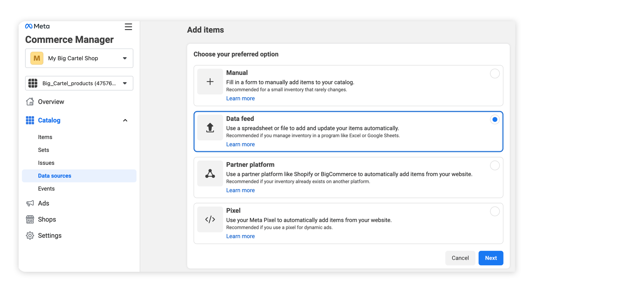Click the Pixel option title
Viewport: 644px width, 293px height.
click(233, 211)
